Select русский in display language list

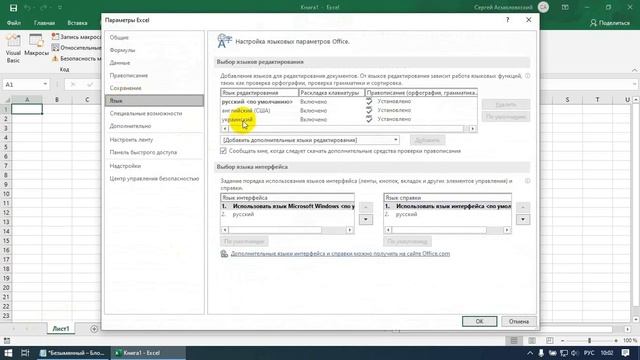click(x=287, y=214)
